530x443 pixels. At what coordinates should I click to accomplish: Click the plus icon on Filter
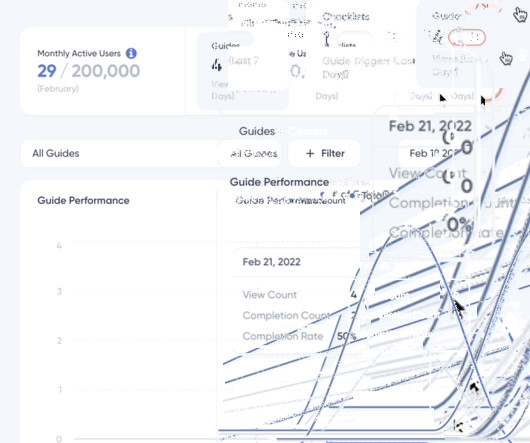tap(310, 154)
